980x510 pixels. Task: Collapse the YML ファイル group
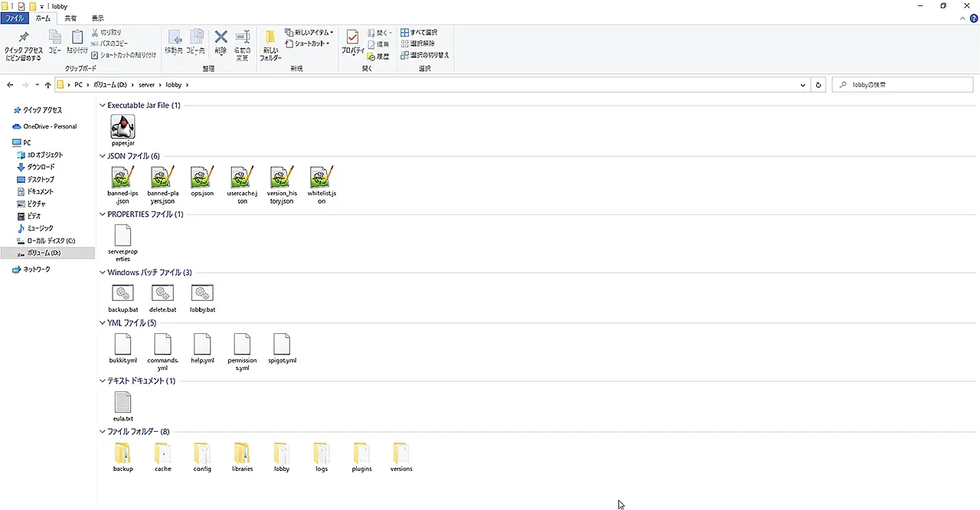click(103, 323)
